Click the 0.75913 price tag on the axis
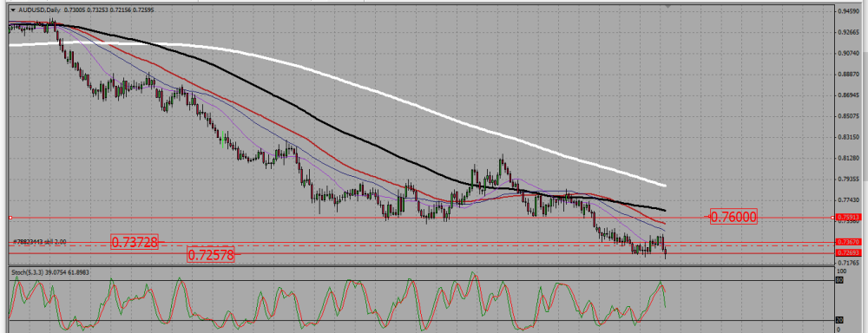Screen dimensions: 868x333 click(848, 218)
